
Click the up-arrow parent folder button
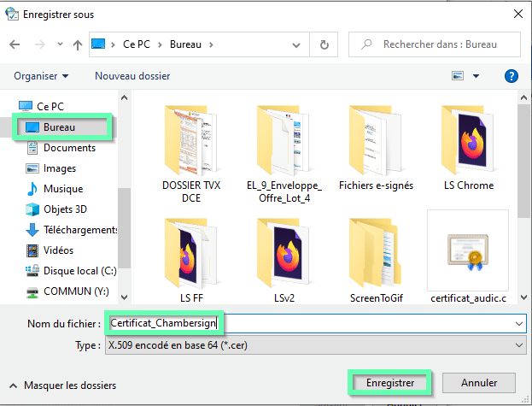[x=77, y=44]
